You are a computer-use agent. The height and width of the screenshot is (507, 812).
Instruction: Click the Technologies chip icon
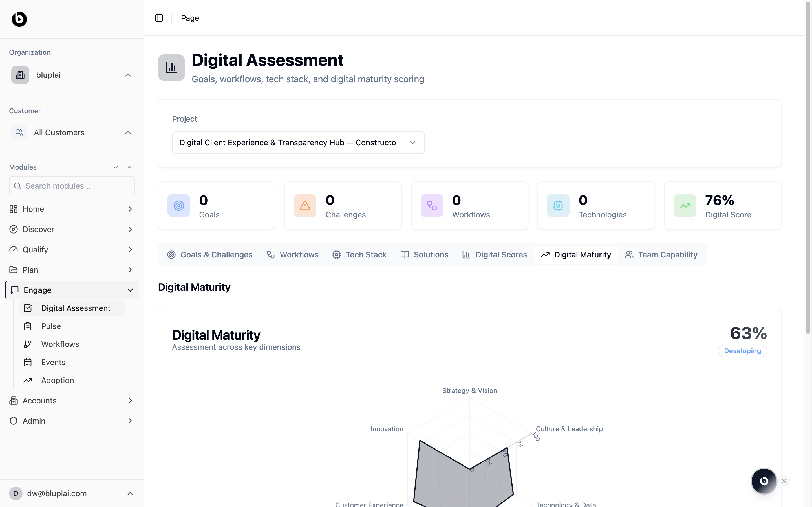click(x=558, y=206)
